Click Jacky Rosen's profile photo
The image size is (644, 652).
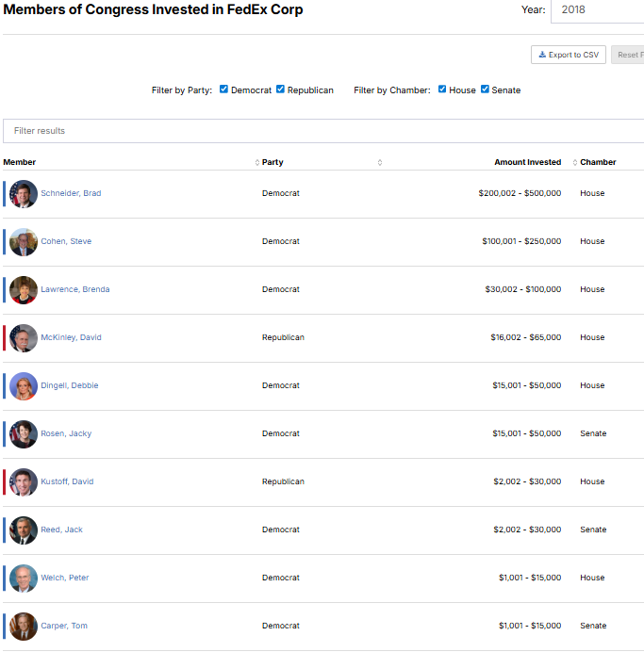pos(24,434)
